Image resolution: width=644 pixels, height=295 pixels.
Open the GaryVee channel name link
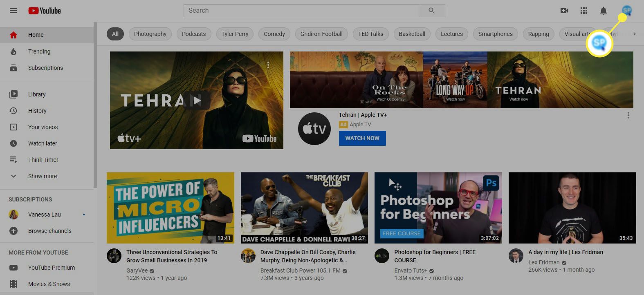137,270
